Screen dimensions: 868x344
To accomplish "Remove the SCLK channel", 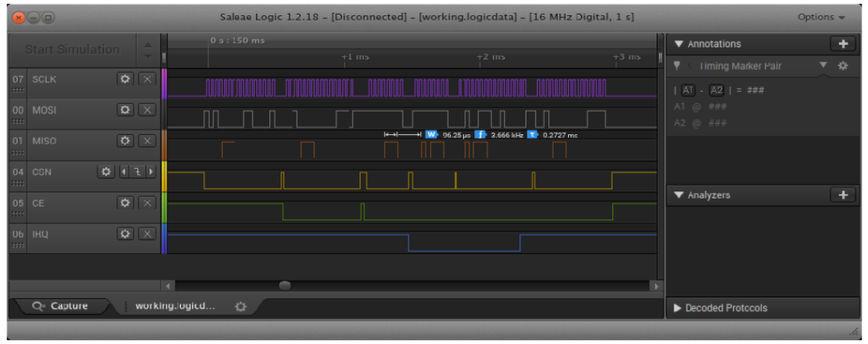I will [146, 80].
